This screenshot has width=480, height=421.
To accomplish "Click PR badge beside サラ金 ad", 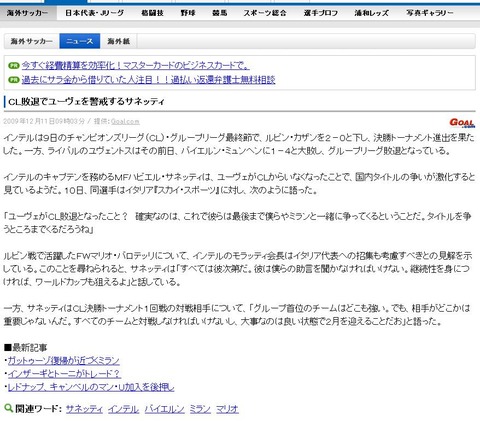I will 14,80.
